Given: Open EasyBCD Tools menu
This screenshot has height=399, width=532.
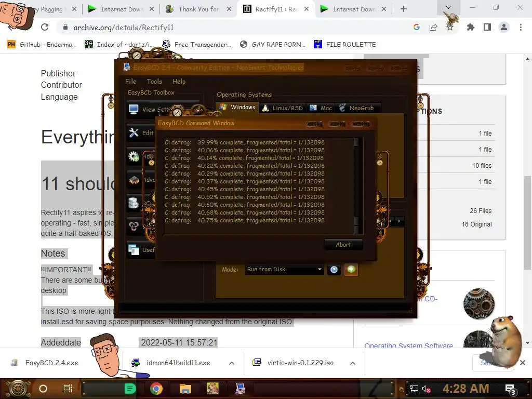Looking at the screenshot, I should point(154,82).
